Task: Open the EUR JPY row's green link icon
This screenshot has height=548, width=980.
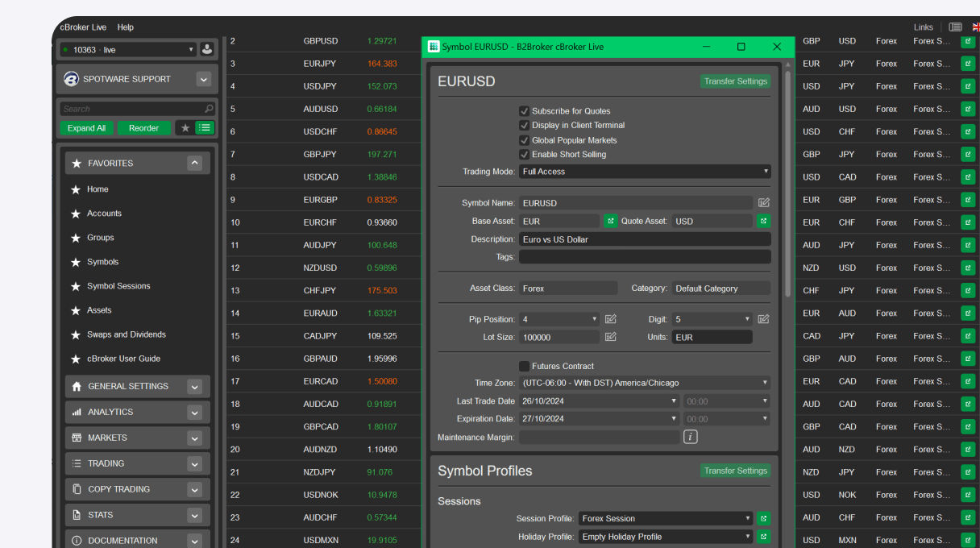Action: 967,64
